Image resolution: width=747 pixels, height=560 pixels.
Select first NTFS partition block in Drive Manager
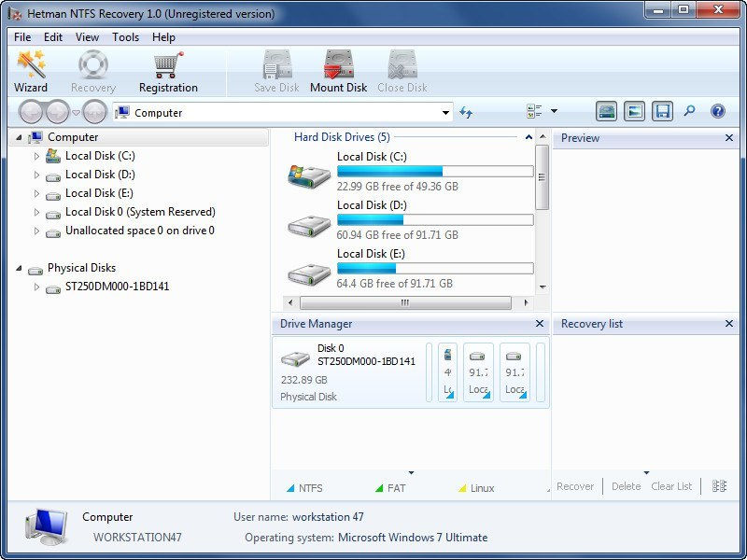click(447, 372)
